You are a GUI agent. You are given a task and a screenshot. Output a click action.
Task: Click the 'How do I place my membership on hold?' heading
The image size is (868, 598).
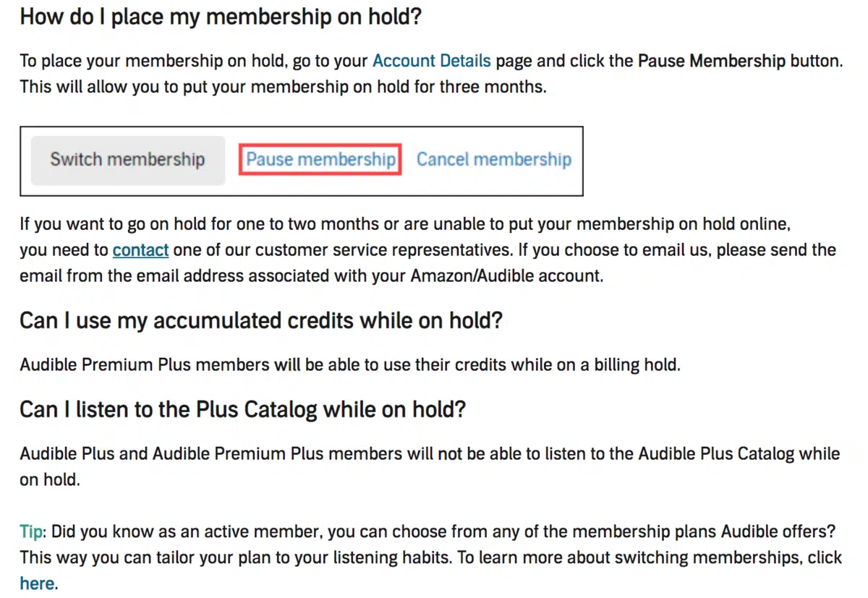(x=220, y=17)
